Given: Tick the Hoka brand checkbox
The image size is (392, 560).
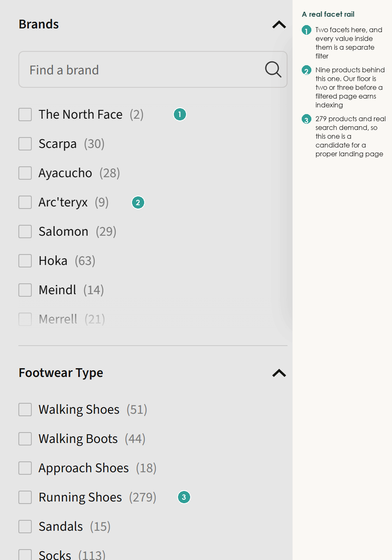Looking at the screenshot, I should click(25, 261).
